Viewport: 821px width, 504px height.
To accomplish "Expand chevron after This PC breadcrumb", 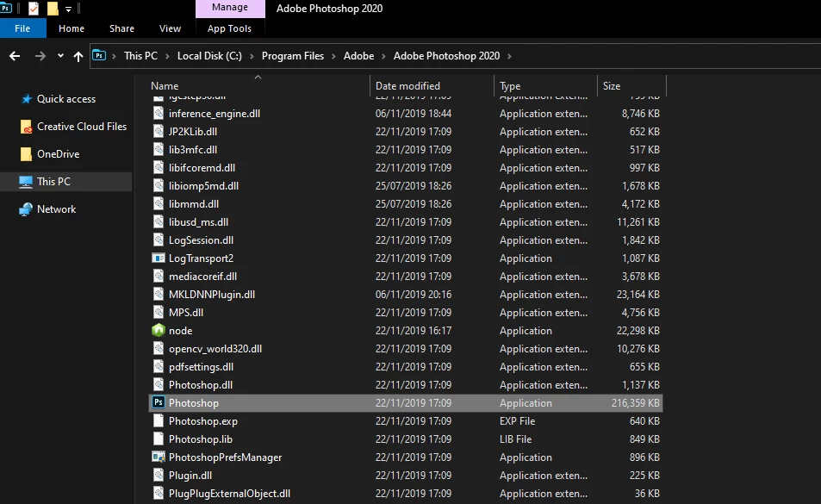I will tap(167, 56).
